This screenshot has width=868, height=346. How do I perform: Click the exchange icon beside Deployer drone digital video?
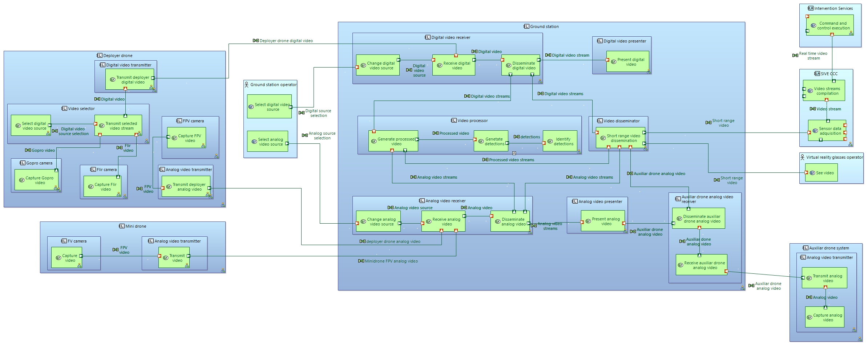click(x=256, y=41)
